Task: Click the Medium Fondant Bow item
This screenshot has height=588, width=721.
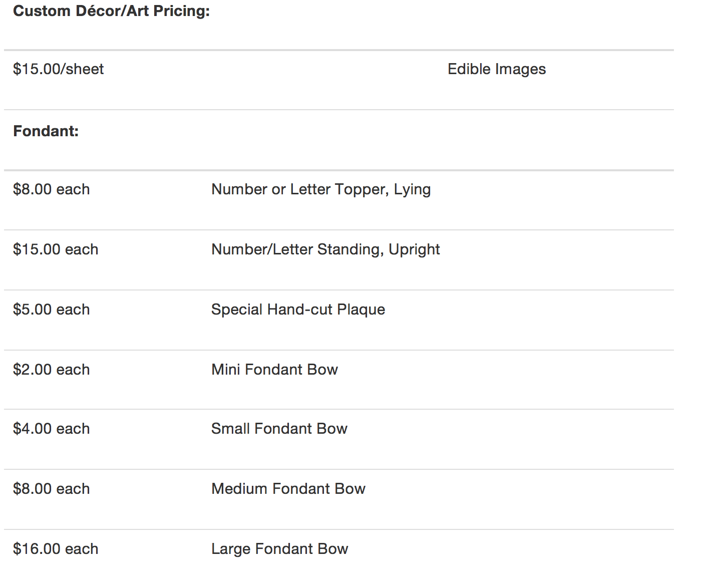Action: click(x=288, y=489)
